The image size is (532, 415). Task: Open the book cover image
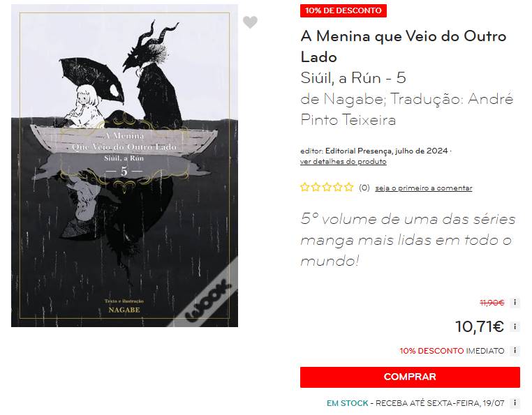(x=124, y=166)
